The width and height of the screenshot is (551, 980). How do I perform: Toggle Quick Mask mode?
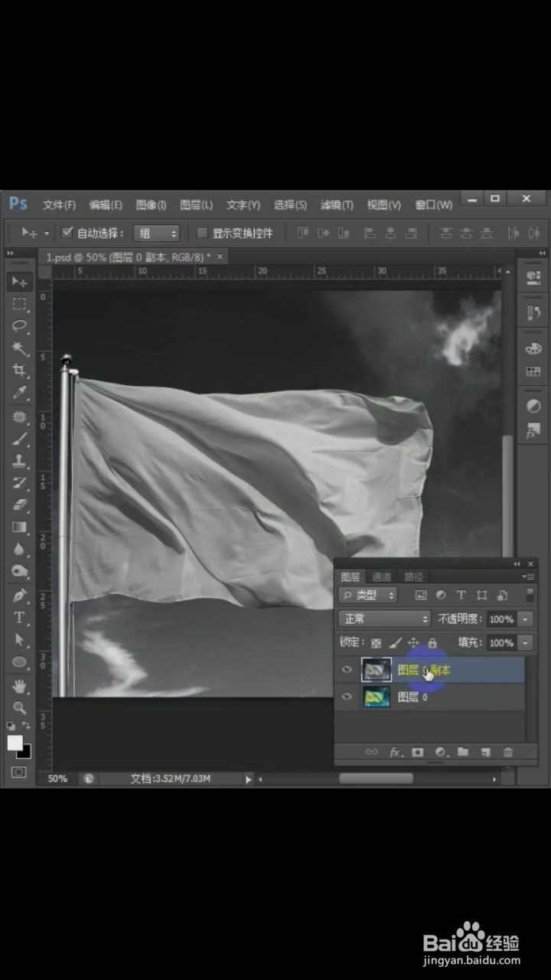[19, 772]
